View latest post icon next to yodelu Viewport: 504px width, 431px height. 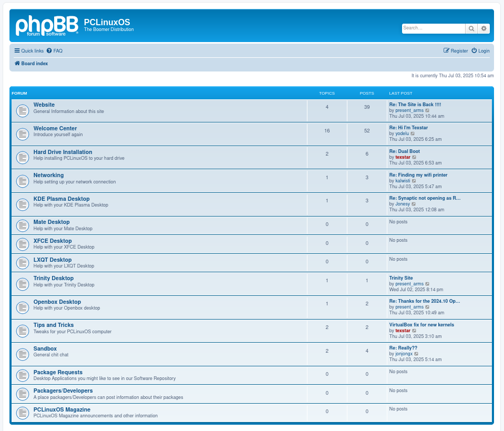pos(413,134)
